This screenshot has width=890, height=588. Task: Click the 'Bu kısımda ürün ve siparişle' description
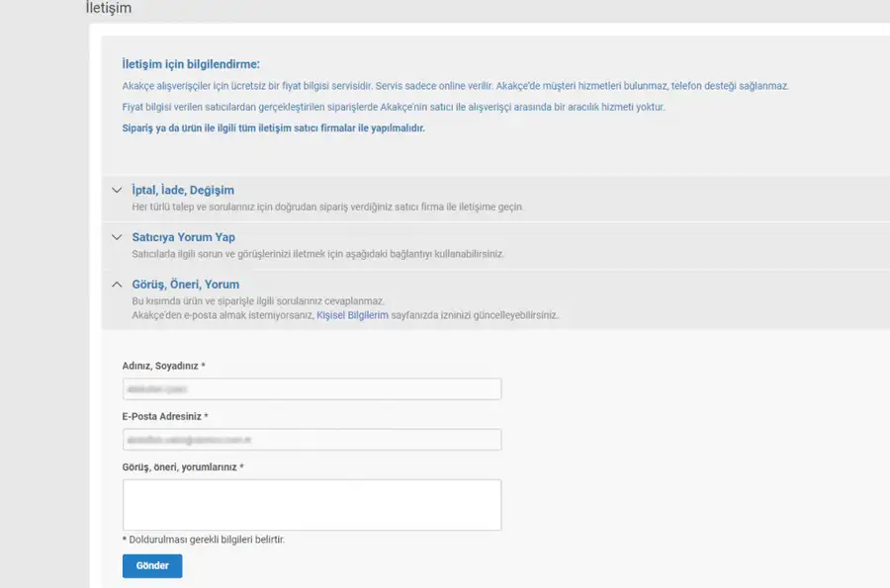(x=258, y=301)
